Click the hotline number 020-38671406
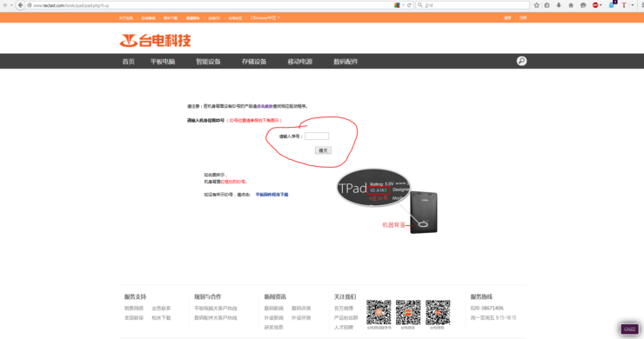Screen dimensions: 644x339 tap(486, 308)
